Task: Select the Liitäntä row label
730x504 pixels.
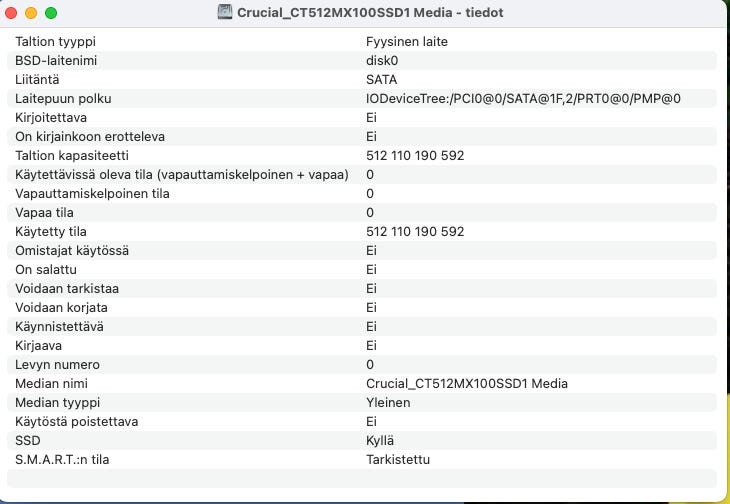Action: (38, 79)
